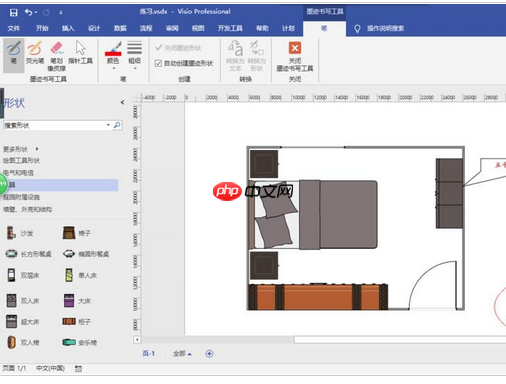
Task: Pick the 安乐椅 easy chair shape
Action: tap(79, 342)
